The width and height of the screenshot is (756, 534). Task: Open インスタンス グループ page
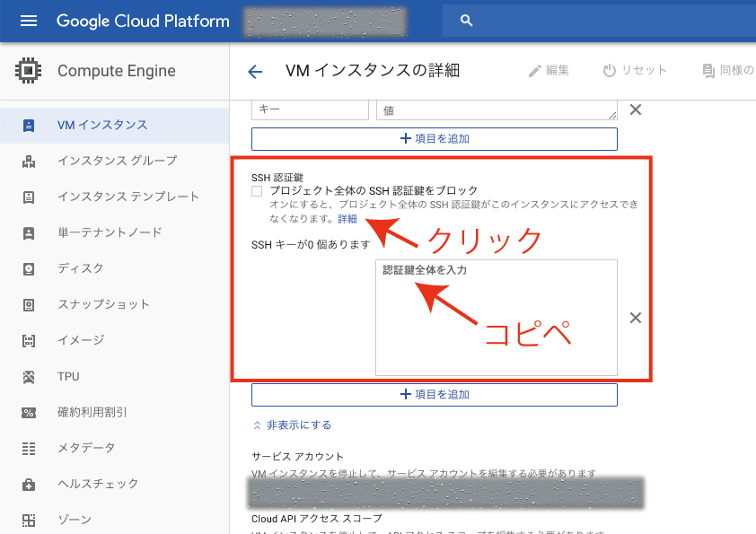[x=114, y=161]
